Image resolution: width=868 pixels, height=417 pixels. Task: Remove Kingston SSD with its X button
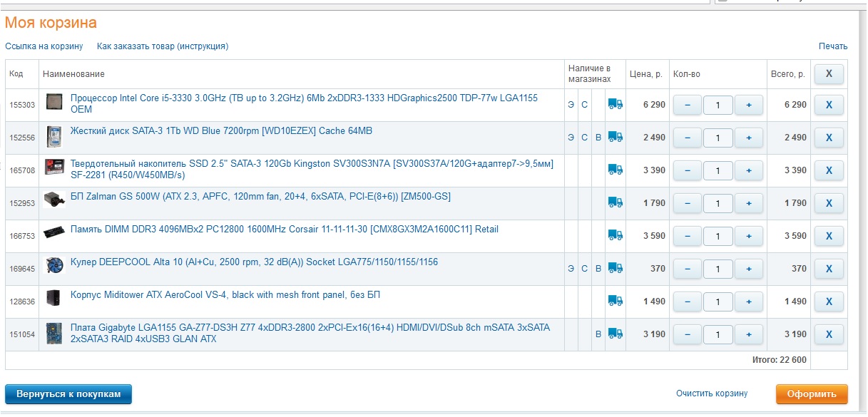tap(829, 170)
